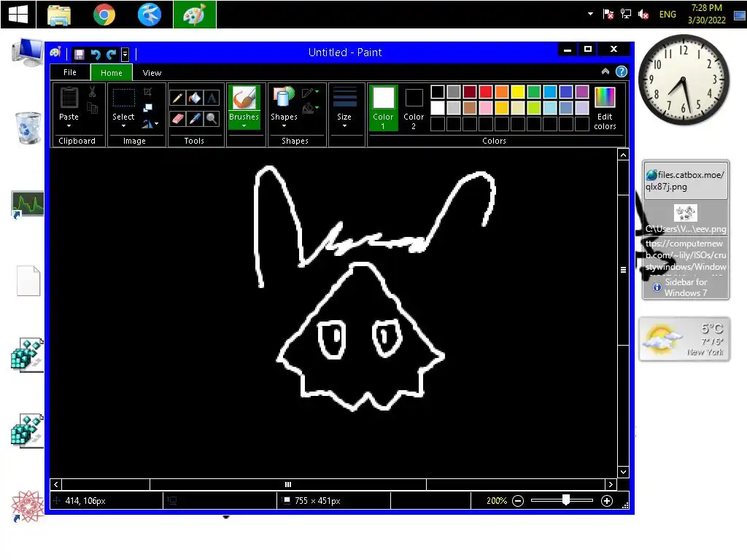Open Google Chrome from the taskbar

coord(104,15)
